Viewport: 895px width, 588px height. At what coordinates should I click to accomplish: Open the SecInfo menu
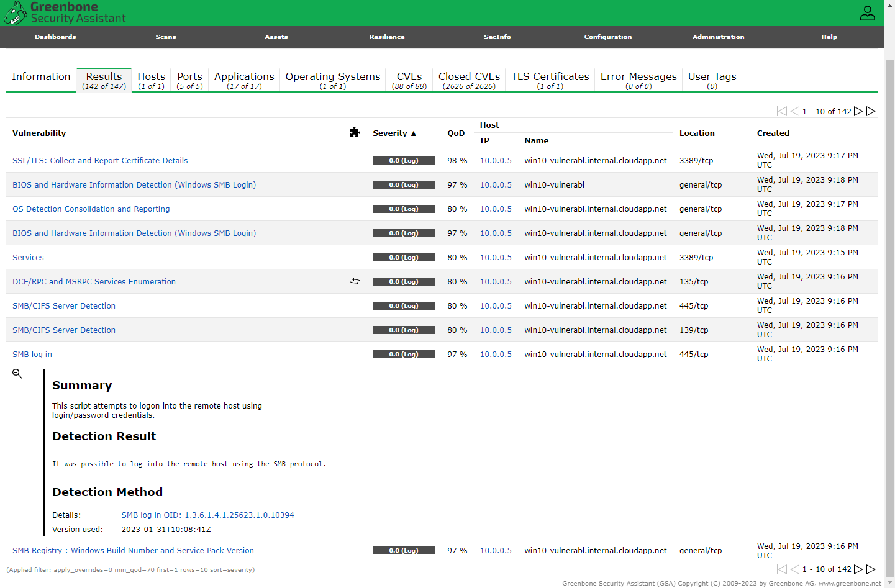coord(497,37)
